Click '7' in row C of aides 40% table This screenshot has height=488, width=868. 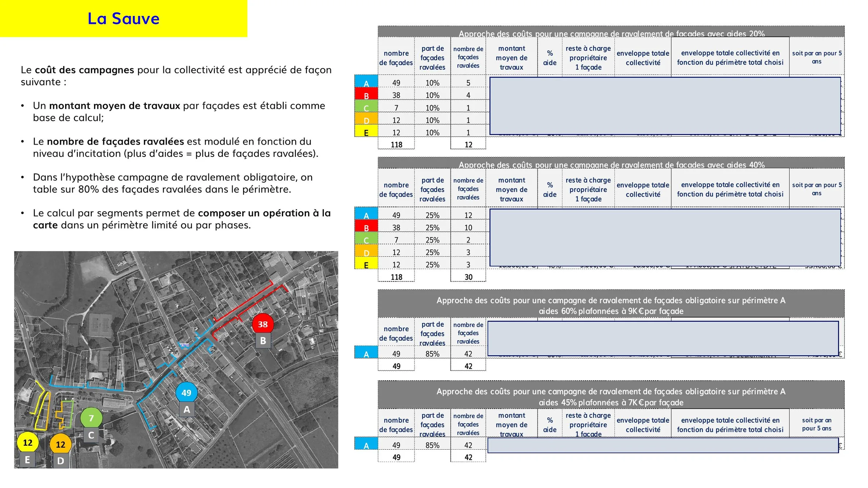396,240
